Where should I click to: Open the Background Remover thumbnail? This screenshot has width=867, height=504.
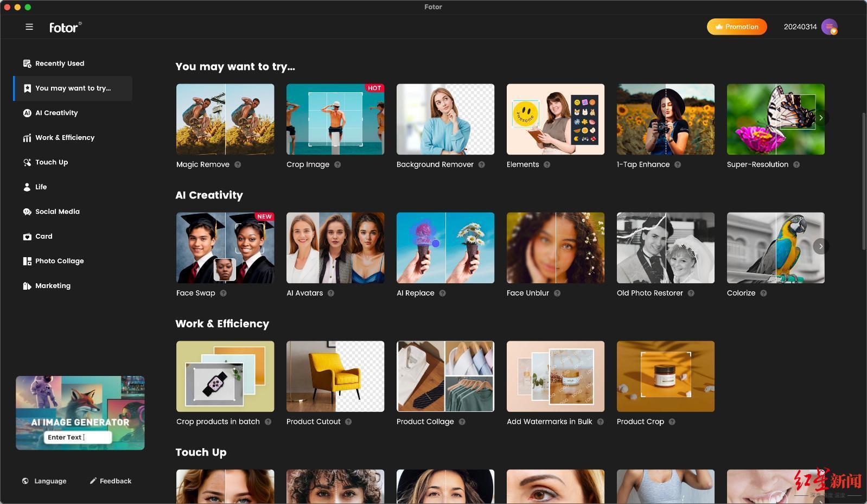[x=445, y=119]
